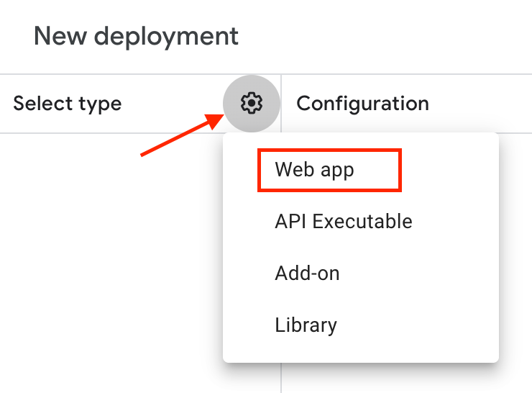Click the gear icon beside Select type
532x393 pixels.
click(x=251, y=104)
